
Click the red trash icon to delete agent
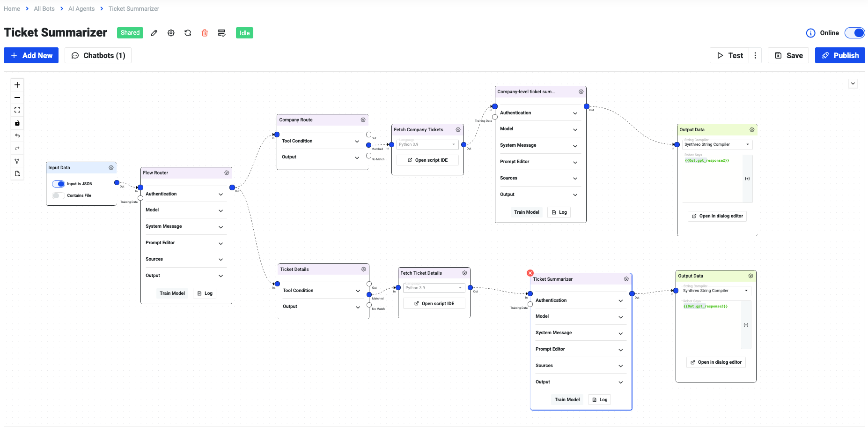coord(205,33)
